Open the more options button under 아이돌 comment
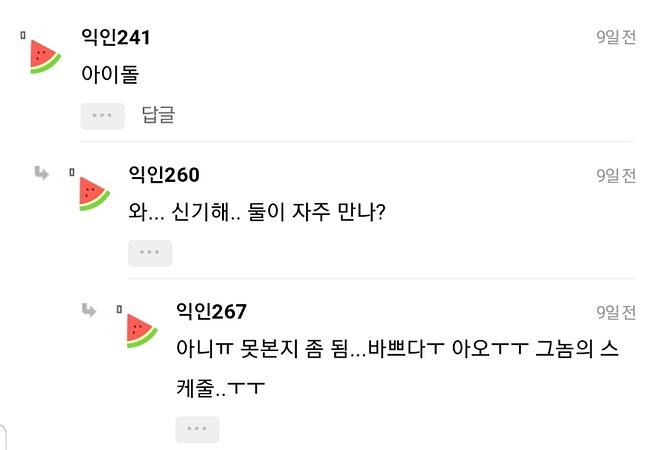Screen dimensions: 650x450 point(102,116)
